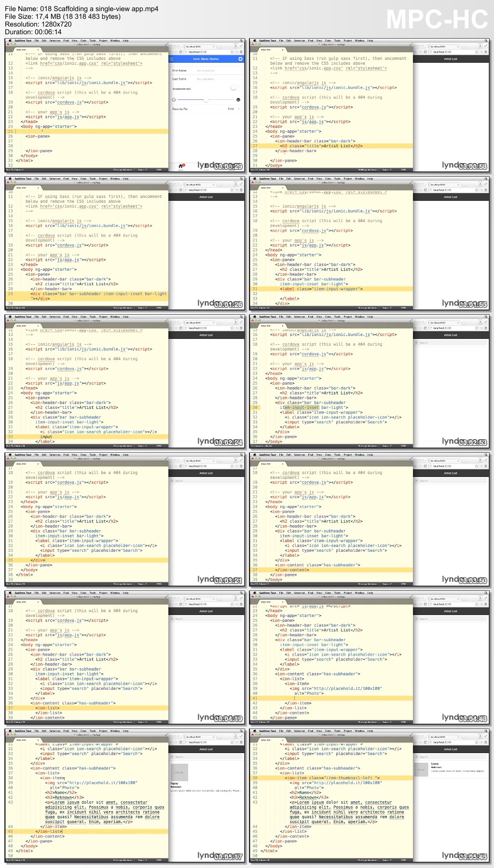In the 00:00:29 frame, click the First Name field
The image size is (494, 868).
[206, 70]
